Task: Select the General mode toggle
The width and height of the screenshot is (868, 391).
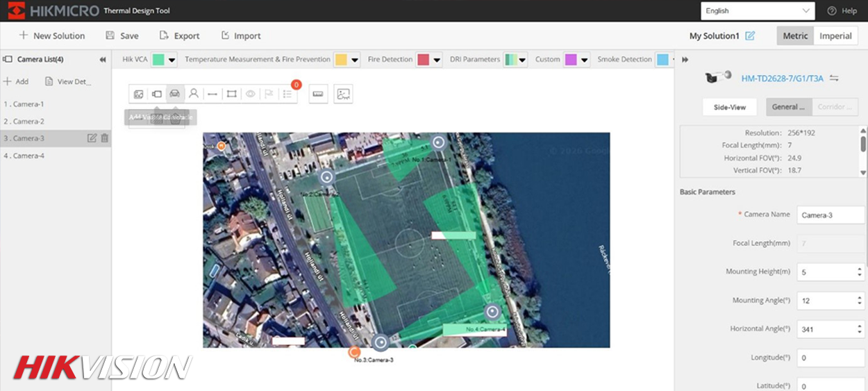Action: click(x=788, y=107)
